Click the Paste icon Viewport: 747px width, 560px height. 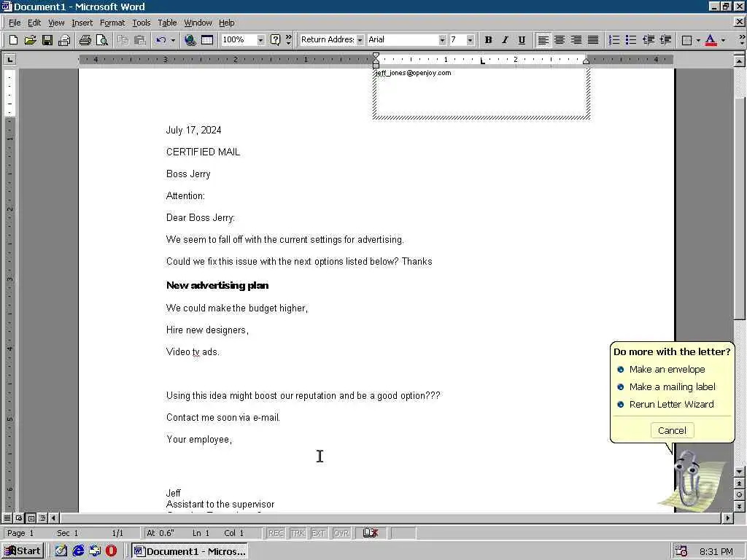pos(139,40)
